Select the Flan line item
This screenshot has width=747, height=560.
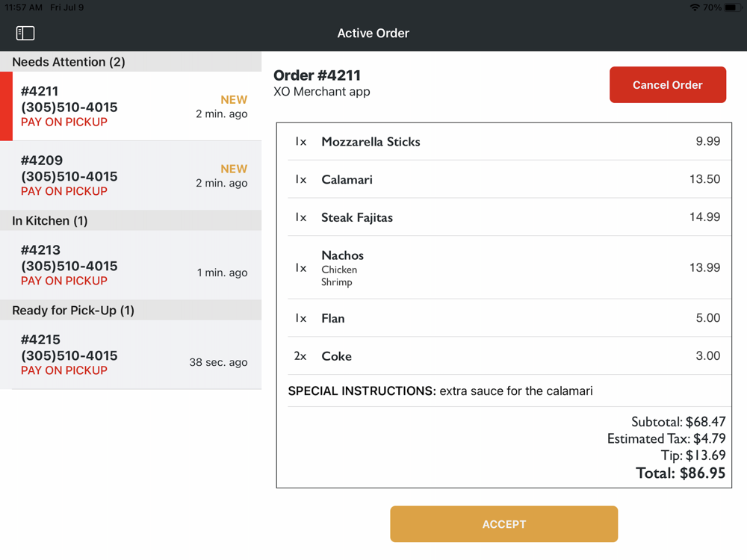509,318
